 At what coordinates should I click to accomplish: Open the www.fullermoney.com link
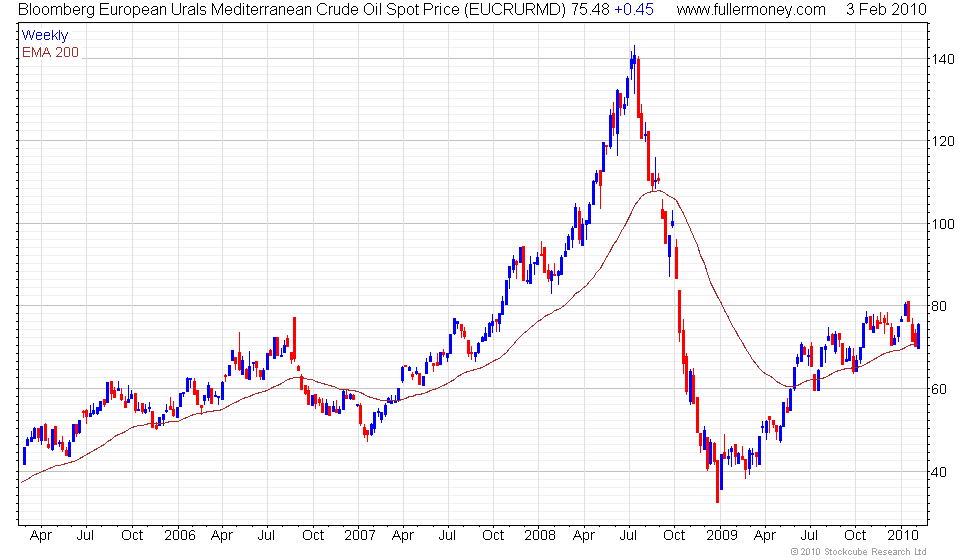(x=751, y=9)
